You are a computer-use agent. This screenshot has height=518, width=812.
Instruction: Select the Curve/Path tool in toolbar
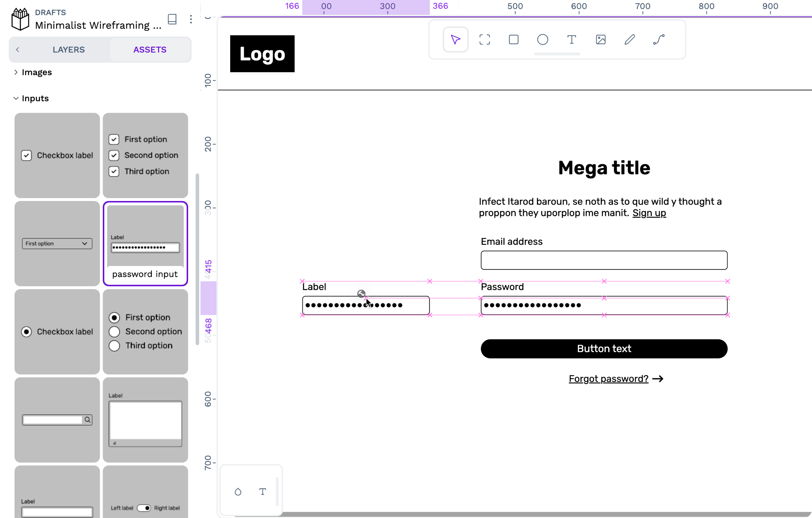(x=659, y=39)
